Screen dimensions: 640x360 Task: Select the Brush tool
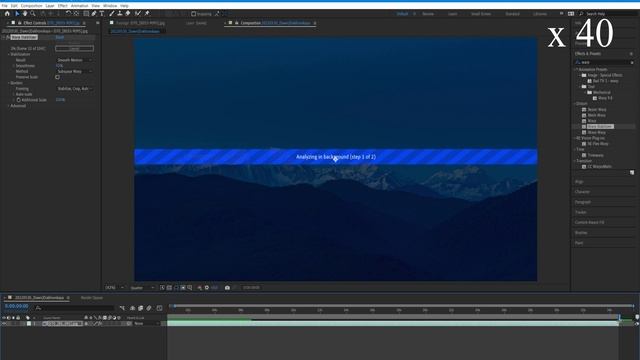(112, 13)
